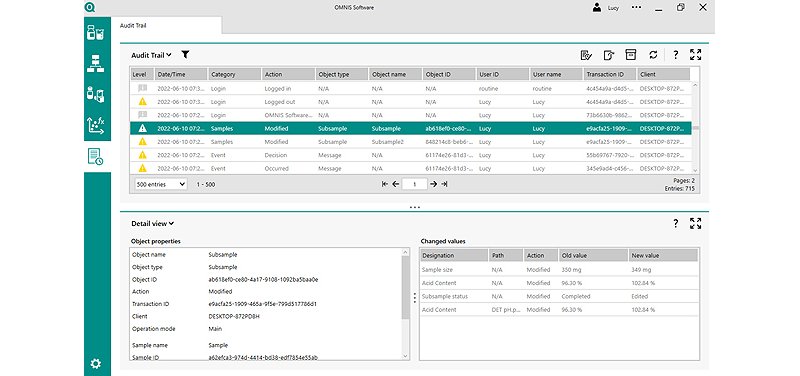Image resolution: width=800 pixels, height=376 pixels.
Task: Open help for the Detail view panel
Action: 676,223
